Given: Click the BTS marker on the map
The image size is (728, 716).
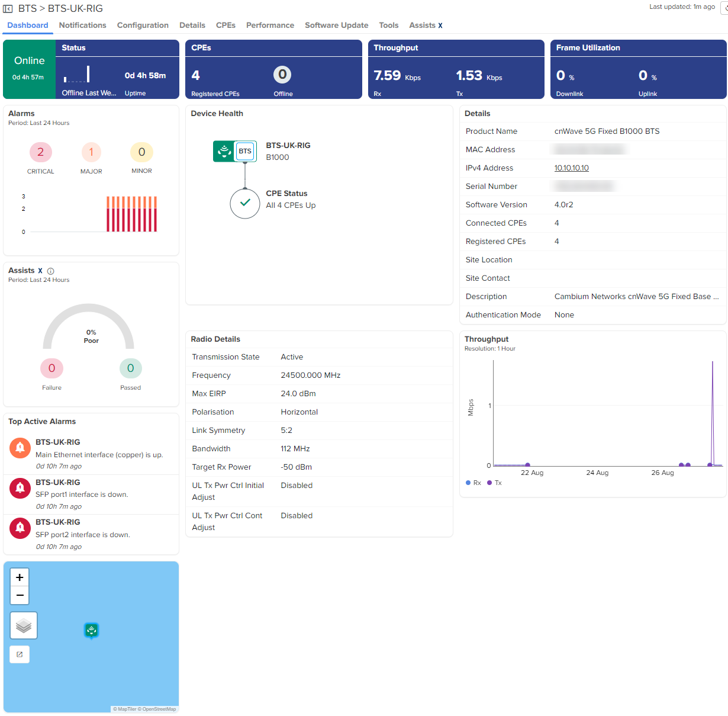Looking at the screenshot, I should 91,631.
